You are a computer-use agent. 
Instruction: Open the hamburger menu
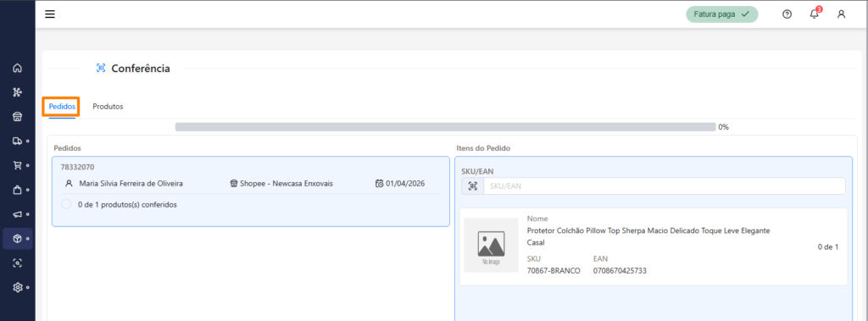(50, 14)
